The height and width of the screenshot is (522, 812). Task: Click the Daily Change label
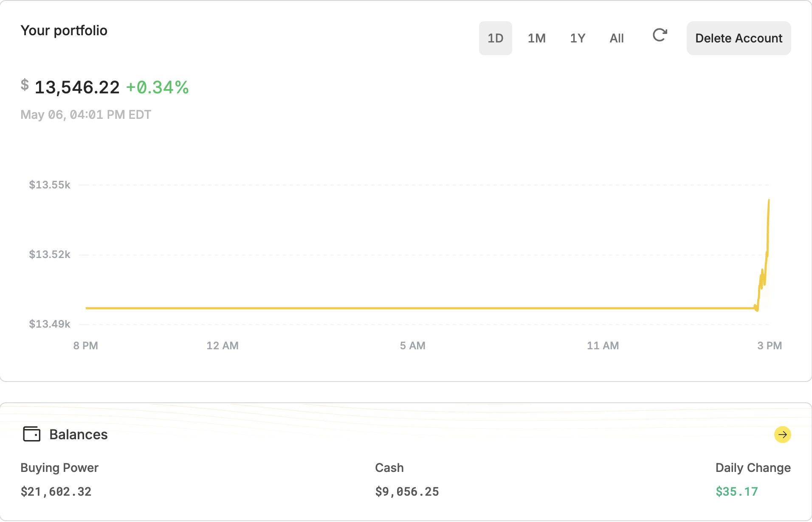[x=753, y=468]
